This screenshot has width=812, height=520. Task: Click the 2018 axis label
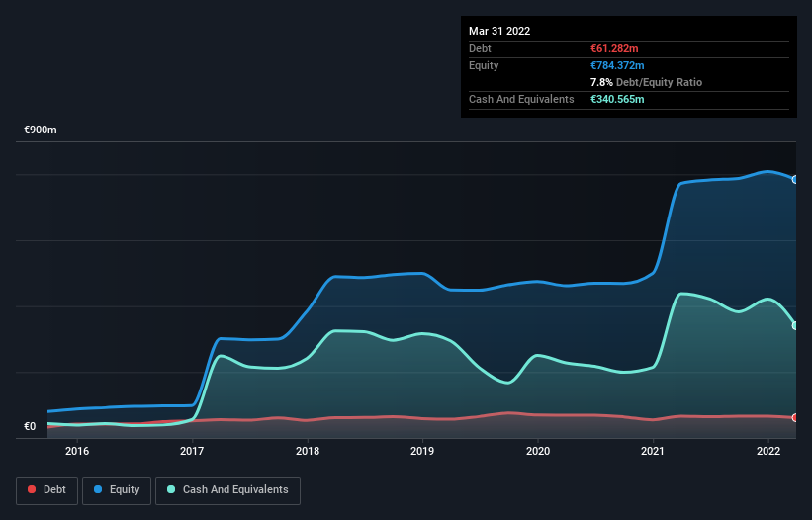[308, 451]
